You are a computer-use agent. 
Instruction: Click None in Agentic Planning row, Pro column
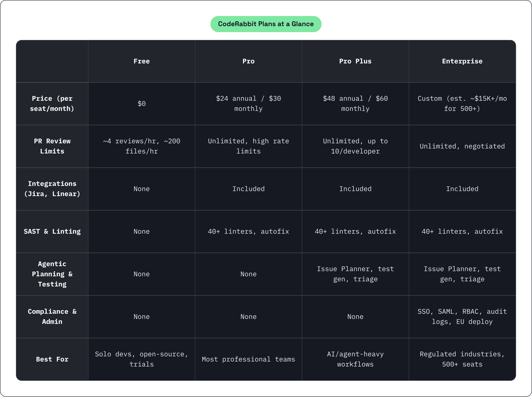(248, 274)
